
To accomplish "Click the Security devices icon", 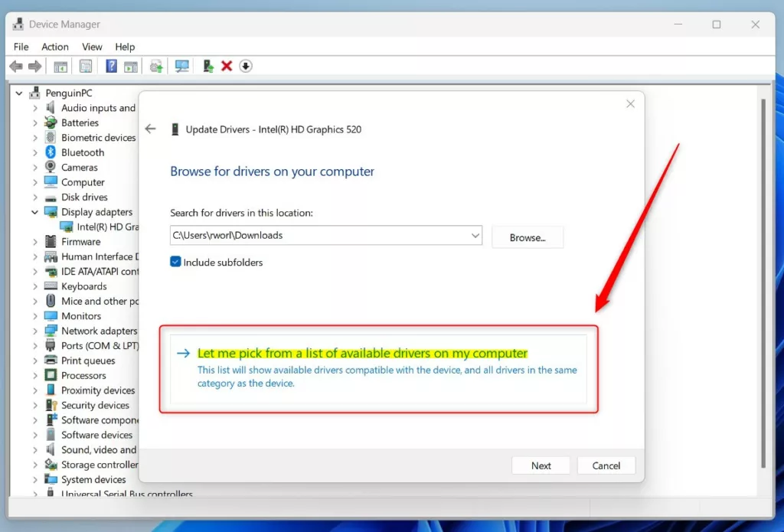I will pyautogui.click(x=51, y=405).
